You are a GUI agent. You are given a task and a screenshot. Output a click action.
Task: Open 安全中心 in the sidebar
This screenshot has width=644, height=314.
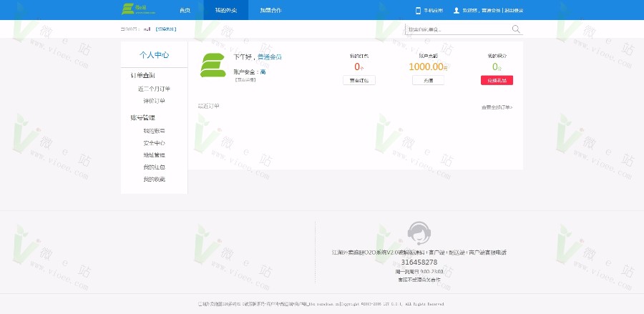[x=154, y=143]
